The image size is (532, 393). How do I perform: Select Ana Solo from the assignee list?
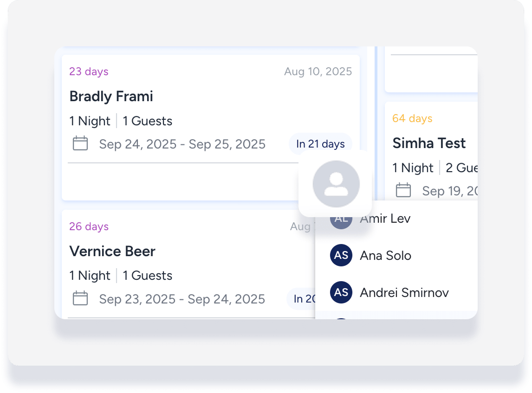pos(385,255)
